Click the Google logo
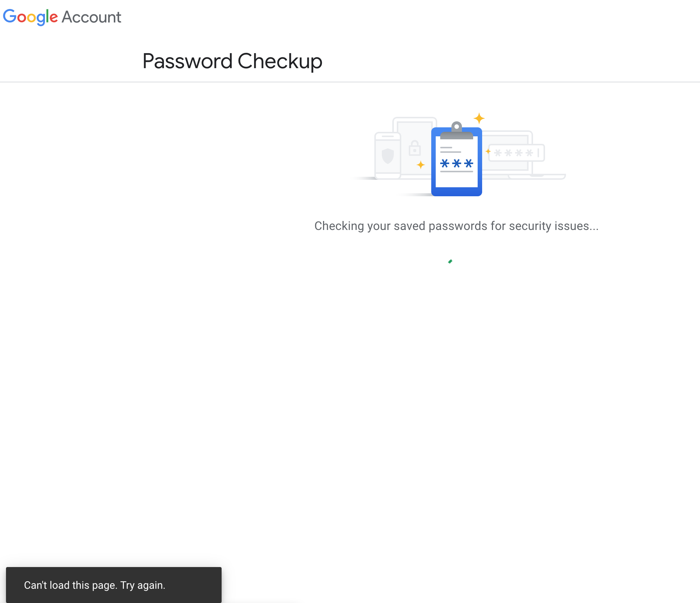 (x=31, y=17)
